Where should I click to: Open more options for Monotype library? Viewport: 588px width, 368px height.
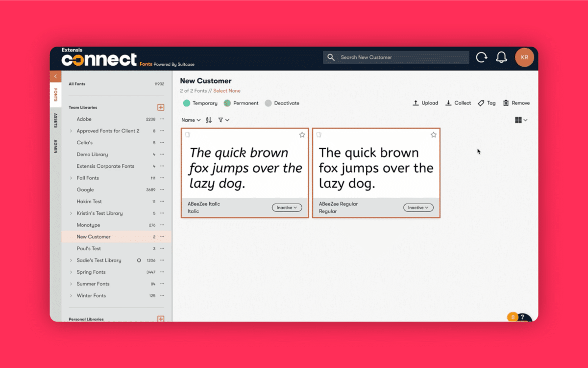click(162, 225)
